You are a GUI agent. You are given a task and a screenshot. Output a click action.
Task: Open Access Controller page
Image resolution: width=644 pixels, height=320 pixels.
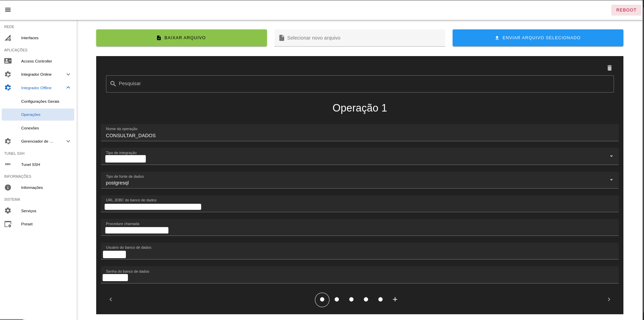click(x=36, y=61)
